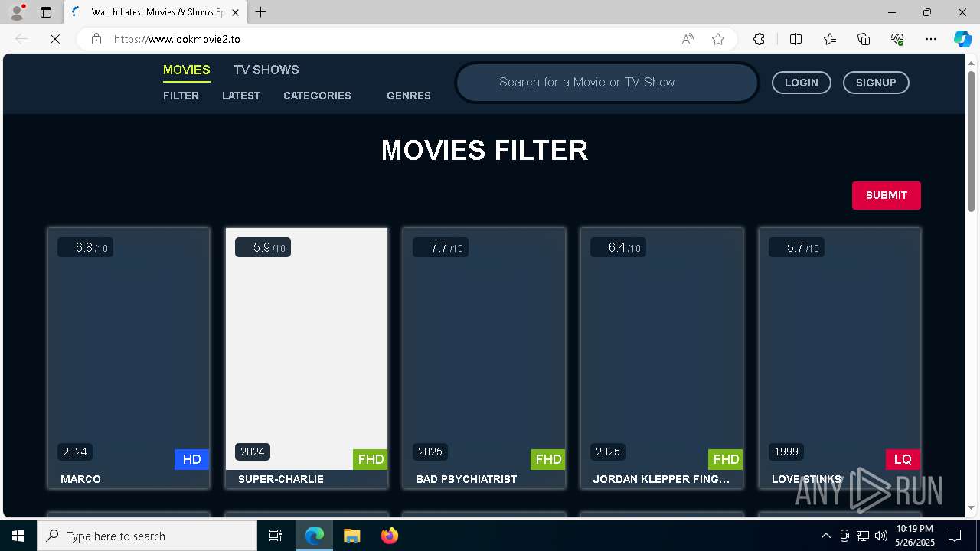Expand the CATEGORIES menu
The image size is (980, 551).
pos(317,96)
